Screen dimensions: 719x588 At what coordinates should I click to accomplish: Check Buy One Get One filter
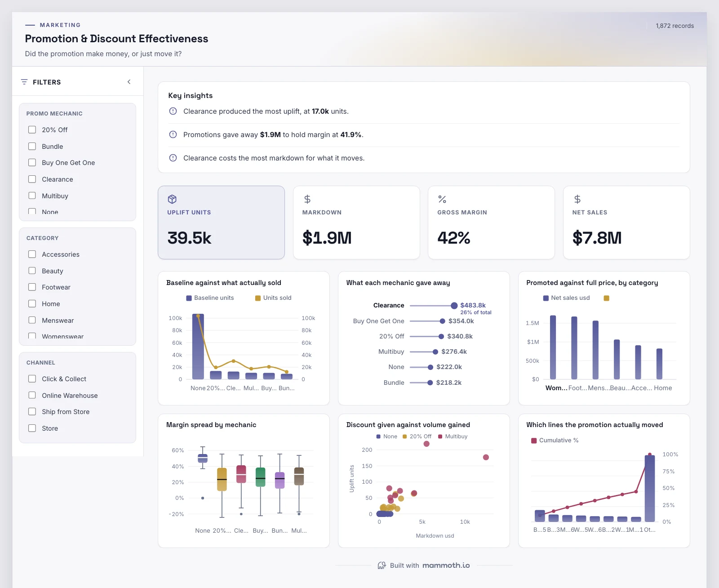(32, 163)
